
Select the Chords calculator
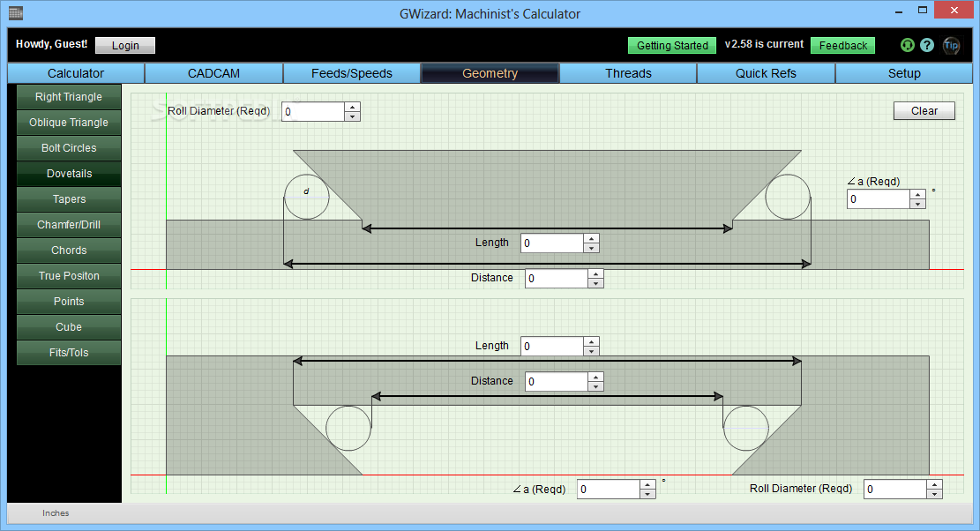(x=69, y=251)
